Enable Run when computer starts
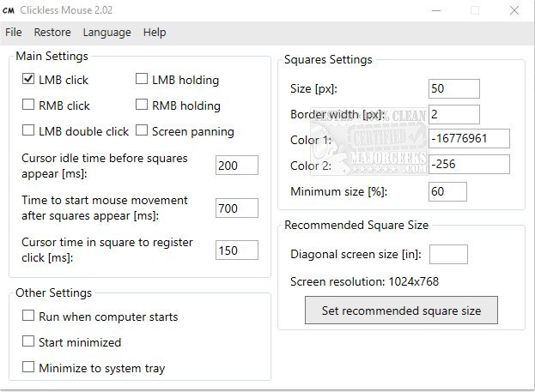This screenshot has height=392, width=535. [29, 317]
